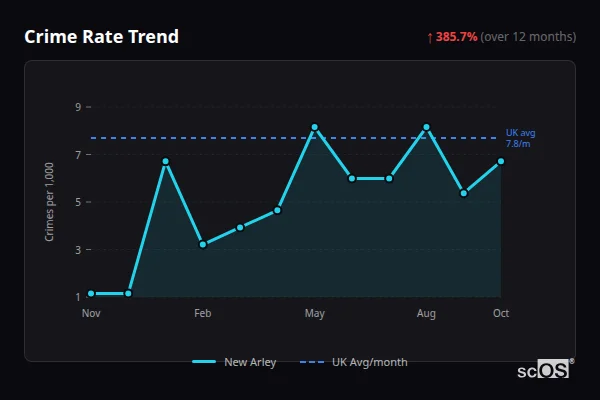Image resolution: width=600 pixels, height=400 pixels.
Task: Click the dashed UK average line
Action: [294, 138]
